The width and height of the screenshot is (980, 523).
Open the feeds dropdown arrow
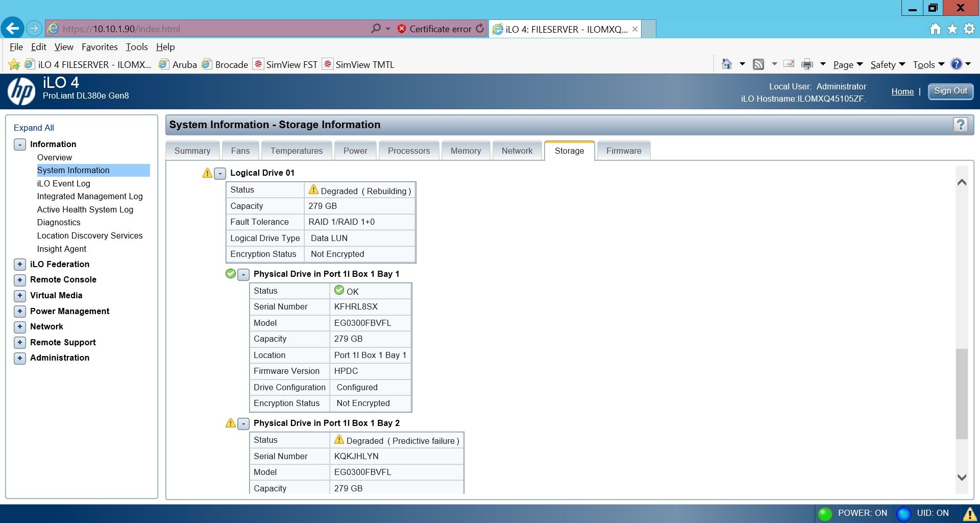(774, 64)
